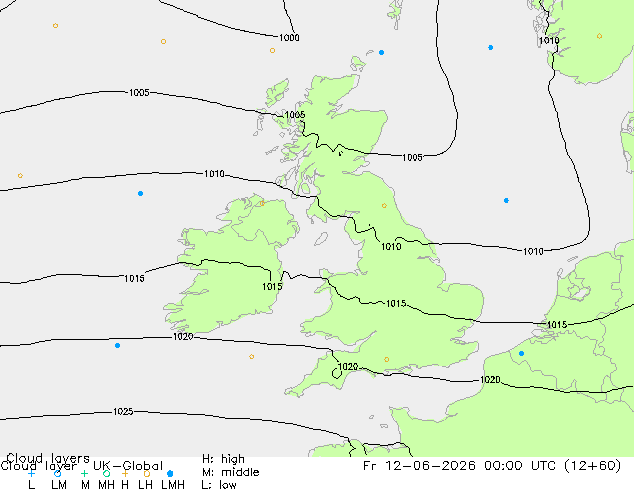
Task: Click the 1015 label on Ireland's east coast
Action: [273, 287]
